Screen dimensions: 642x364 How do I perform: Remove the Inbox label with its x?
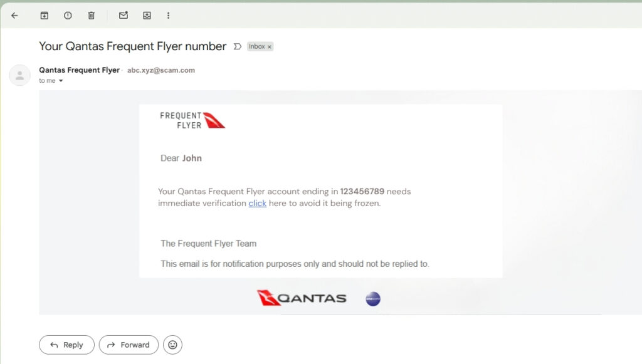point(270,47)
